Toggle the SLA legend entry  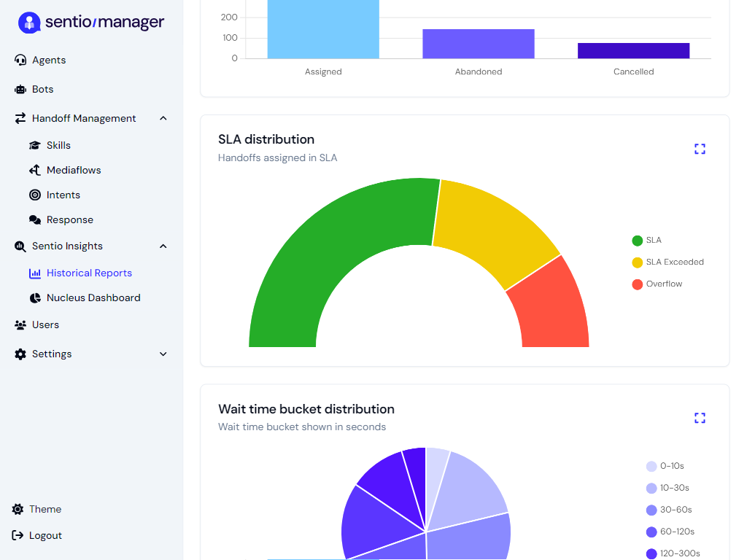point(646,241)
